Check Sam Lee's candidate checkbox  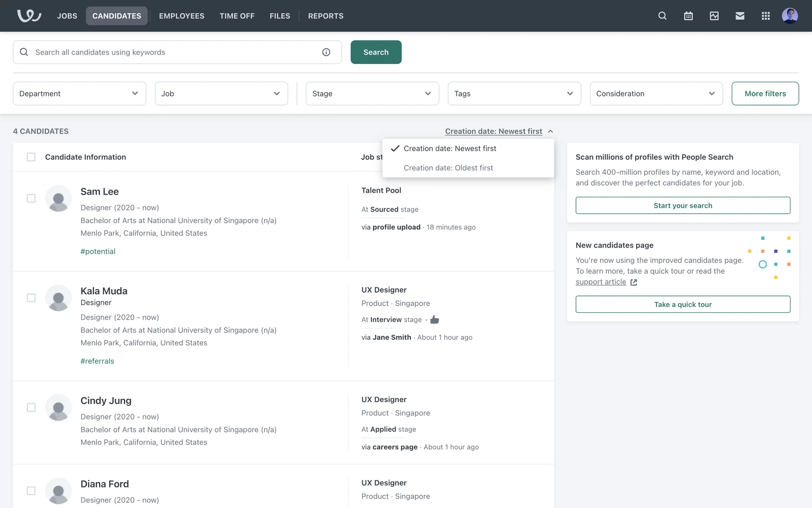tap(31, 198)
